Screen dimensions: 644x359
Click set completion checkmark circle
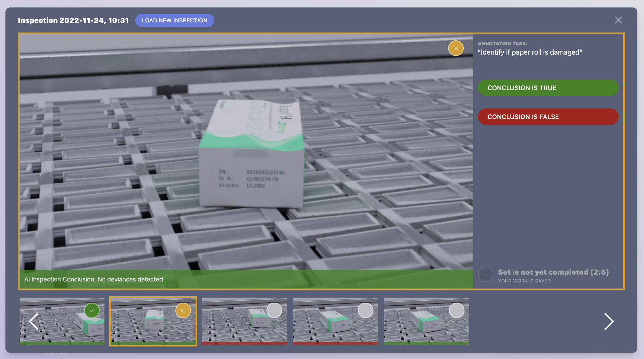pyautogui.click(x=486, y=274)
